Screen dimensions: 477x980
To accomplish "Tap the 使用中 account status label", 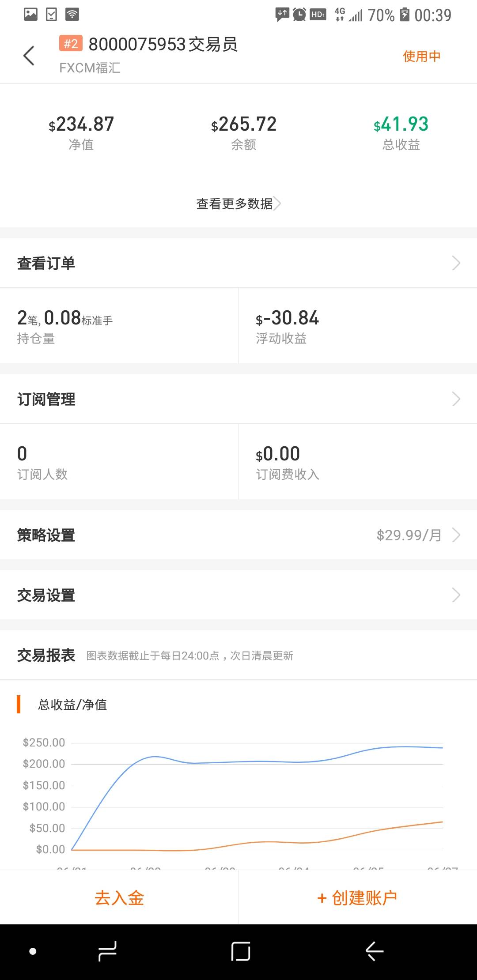I will tap(422, 56).
